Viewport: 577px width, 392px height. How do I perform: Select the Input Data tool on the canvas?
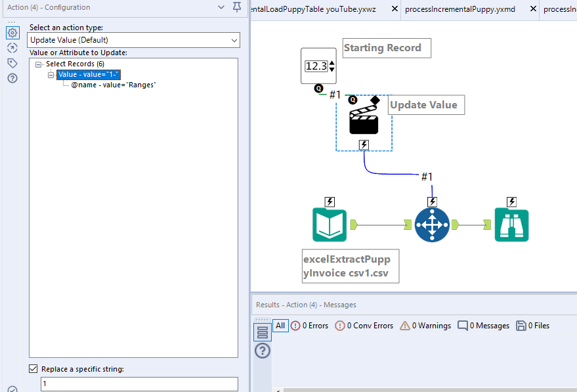(x=330, y=225)
